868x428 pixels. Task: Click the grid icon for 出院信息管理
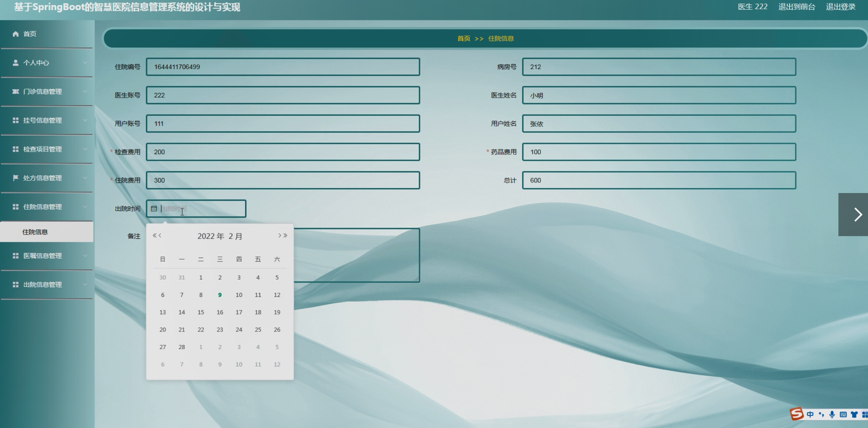coord(15,285)
